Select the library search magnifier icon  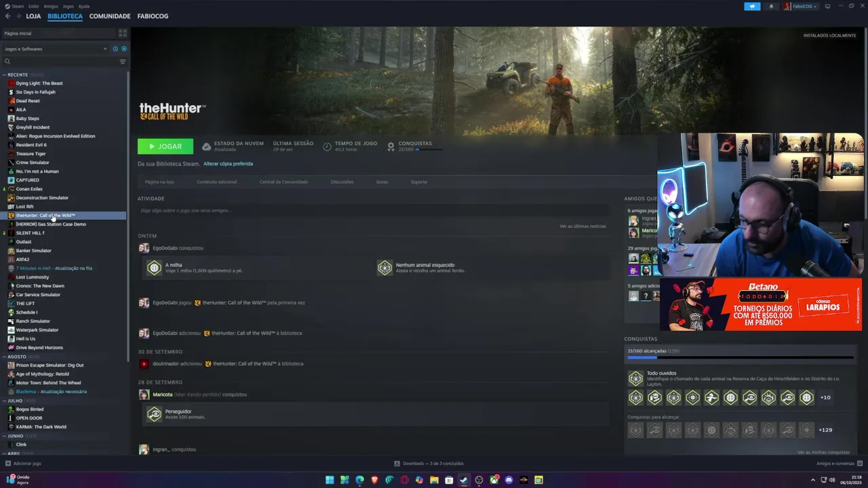7,62
